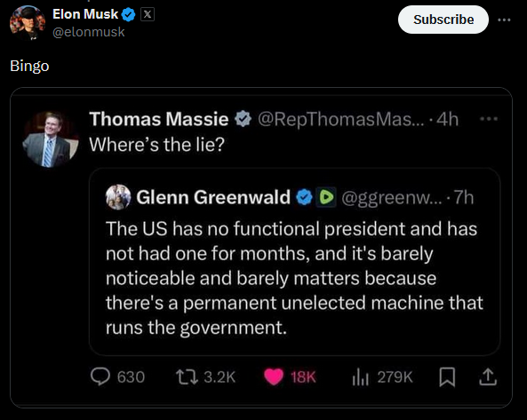The width and height of the screenshot is (527, 420).
Task: Open view analytics bar chart icon
Action: pos(360,377)
